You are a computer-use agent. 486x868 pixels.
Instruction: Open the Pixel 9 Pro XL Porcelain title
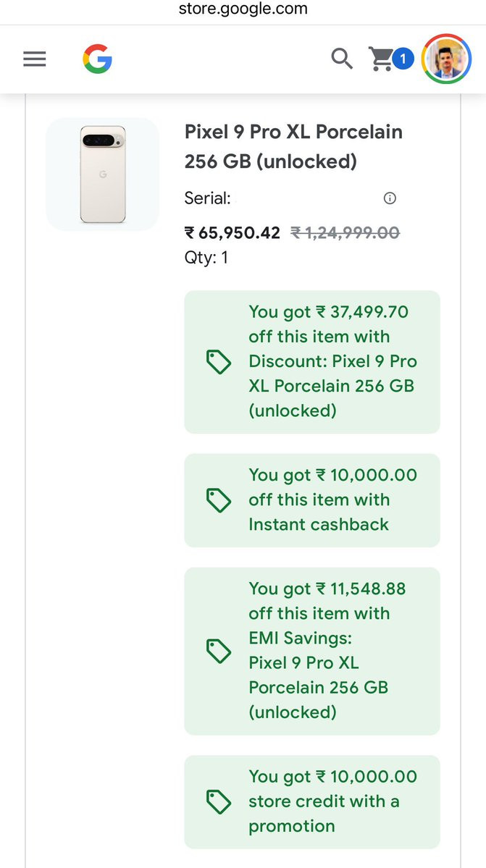pos(293,146)
